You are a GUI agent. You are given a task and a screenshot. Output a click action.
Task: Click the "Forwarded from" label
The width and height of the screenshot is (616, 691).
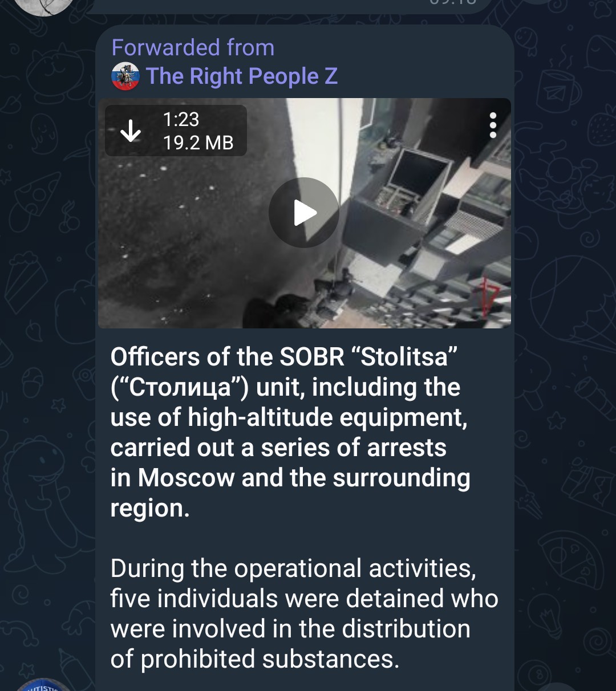193,47
